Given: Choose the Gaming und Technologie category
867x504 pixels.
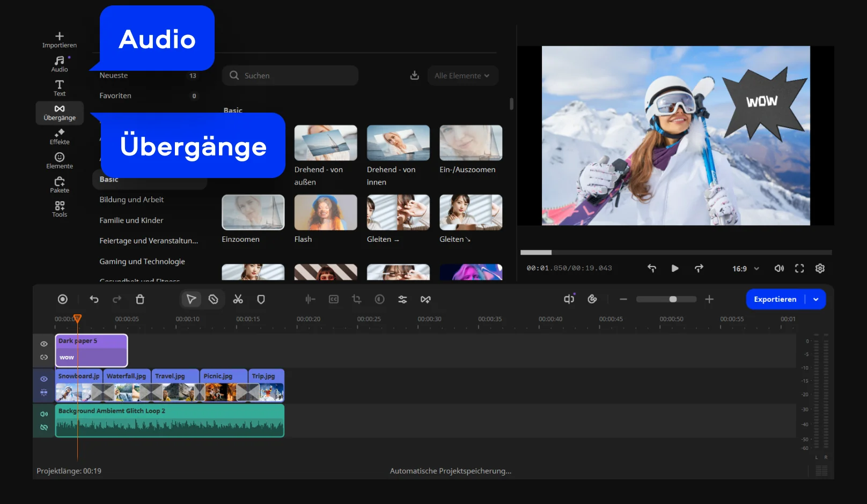Looking at the screenshot, I should coord(142,261).
